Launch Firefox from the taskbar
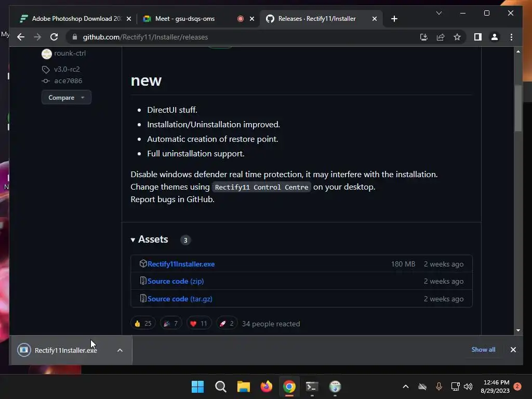Image resolution: width=532 pixels, height=399 pixels. coord(267,387)
